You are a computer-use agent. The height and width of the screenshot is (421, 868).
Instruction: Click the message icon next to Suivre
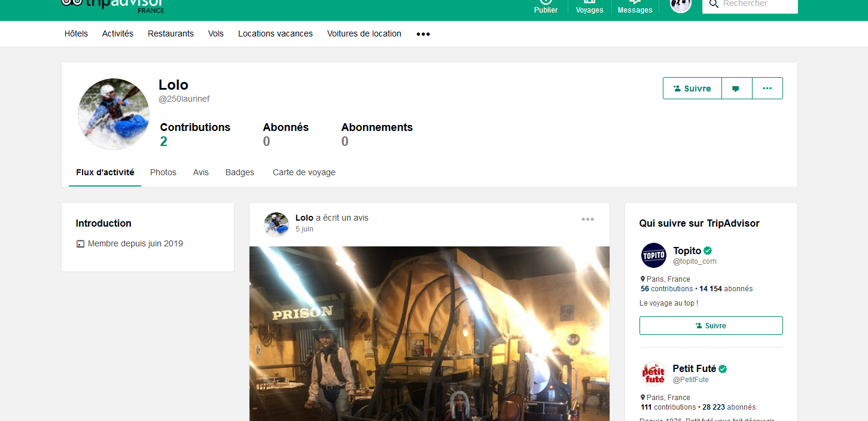[x=736, y=89]
